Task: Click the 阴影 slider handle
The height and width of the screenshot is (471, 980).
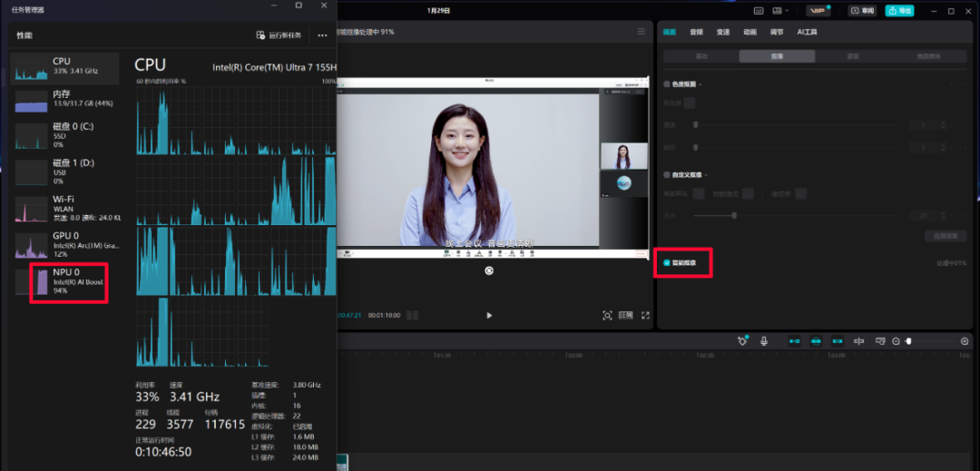Action: tap(696, 147)
